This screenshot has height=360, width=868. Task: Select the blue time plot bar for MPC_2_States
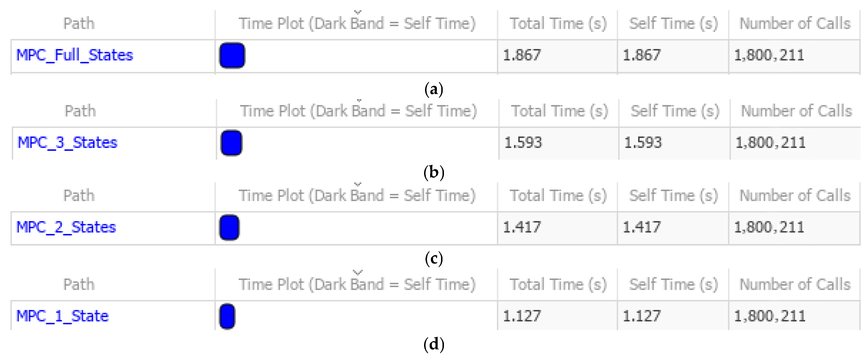pos(229,227)
